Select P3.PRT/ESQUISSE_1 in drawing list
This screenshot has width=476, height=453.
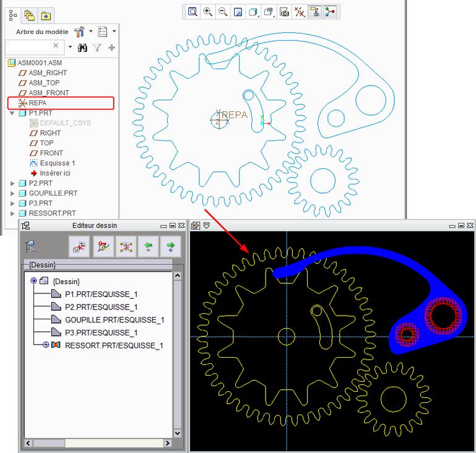101,333
